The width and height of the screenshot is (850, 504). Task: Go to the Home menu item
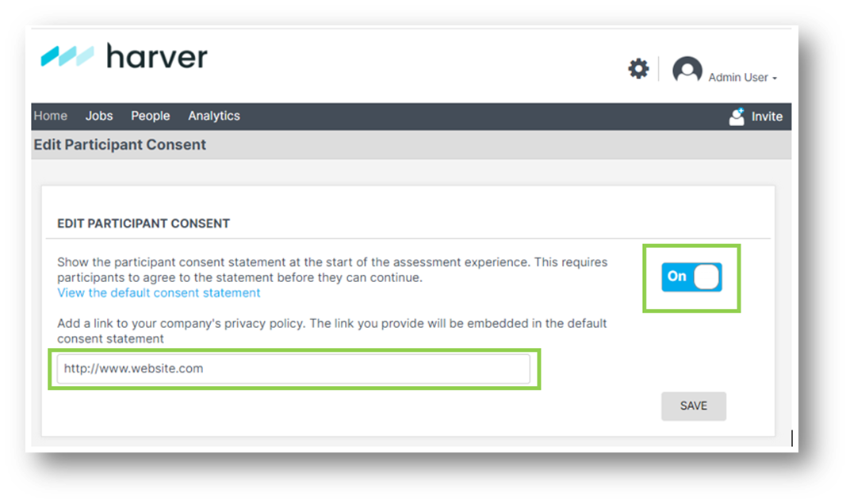(51, 116)
